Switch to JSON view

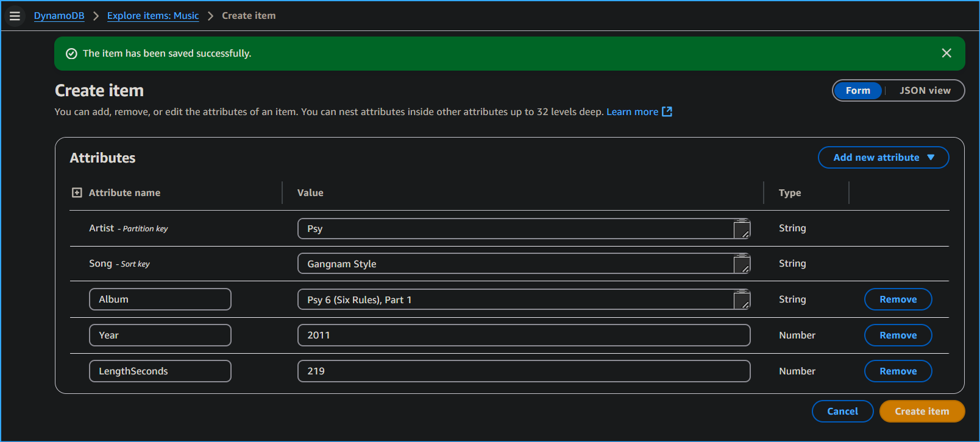925,91
